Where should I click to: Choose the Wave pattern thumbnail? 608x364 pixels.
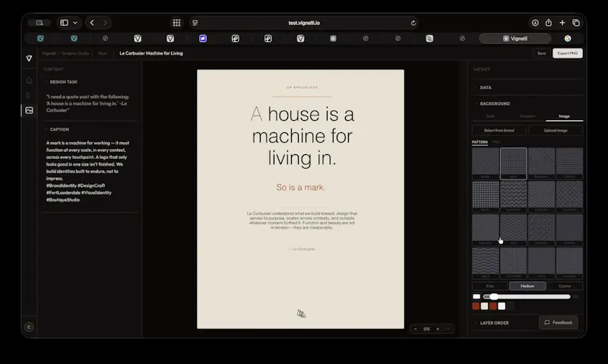[486, 263]
